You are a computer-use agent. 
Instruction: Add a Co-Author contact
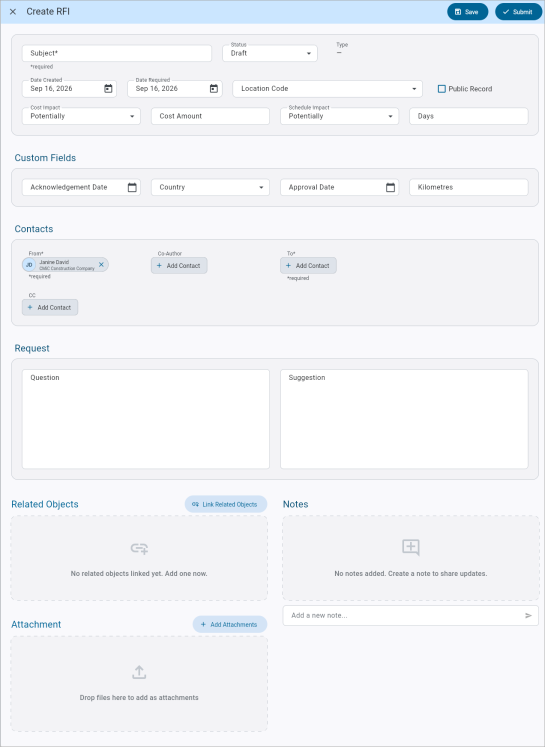pyautogui.click(x=179, y=265)
